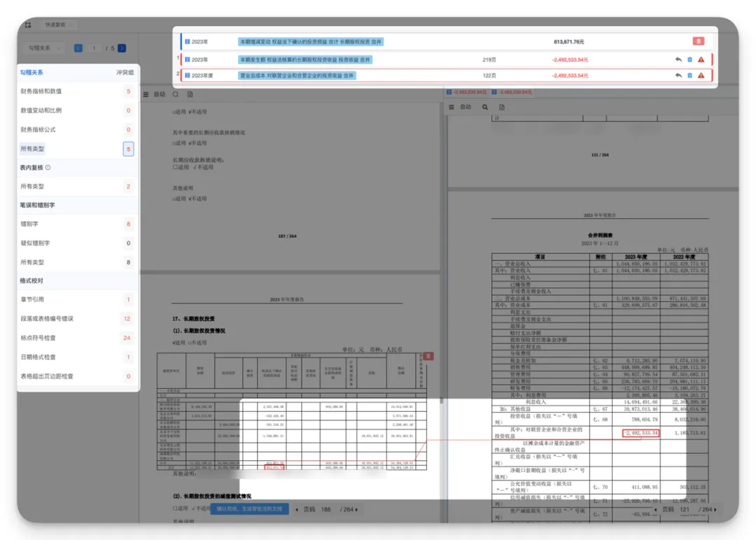756x540 pixels.
Task: Click the conflict group page number input showing 1
Action: [94, 48]
